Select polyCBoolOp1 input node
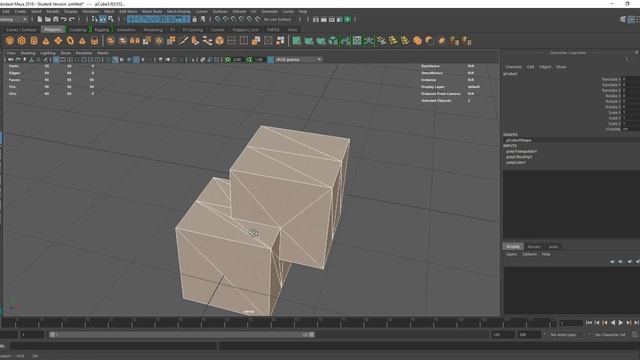Viewport: 640px width, 360px height. click(519, 157)
